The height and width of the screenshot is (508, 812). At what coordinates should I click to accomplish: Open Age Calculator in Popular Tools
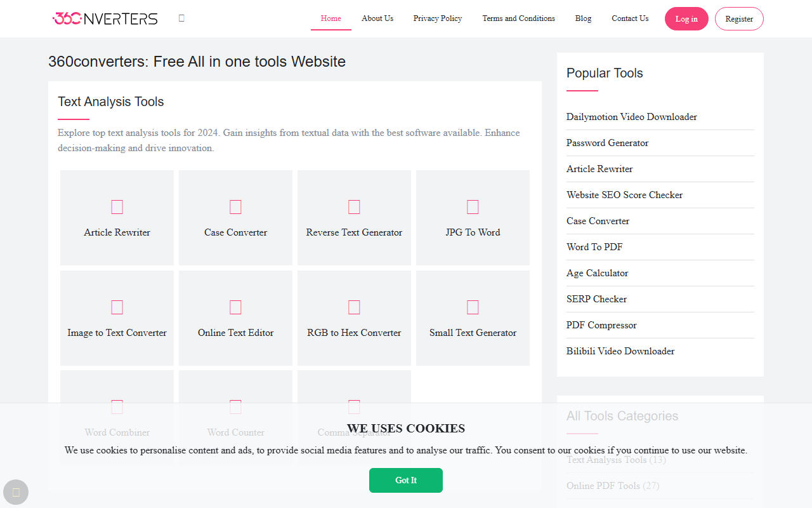[x=597, y=273]
